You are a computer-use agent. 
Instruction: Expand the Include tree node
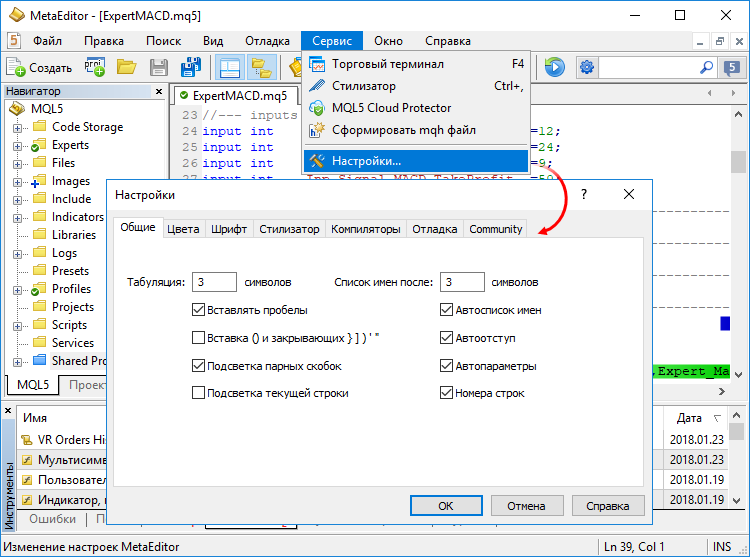pos(17,200)
